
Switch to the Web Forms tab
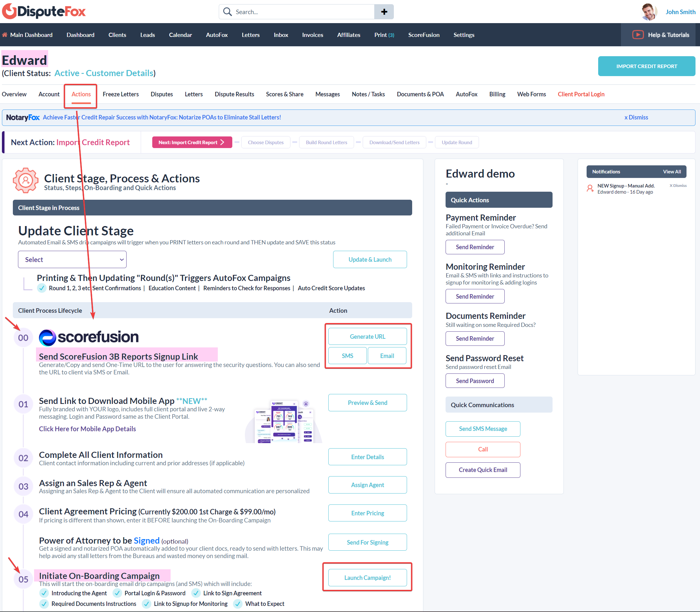click(531, 94)
